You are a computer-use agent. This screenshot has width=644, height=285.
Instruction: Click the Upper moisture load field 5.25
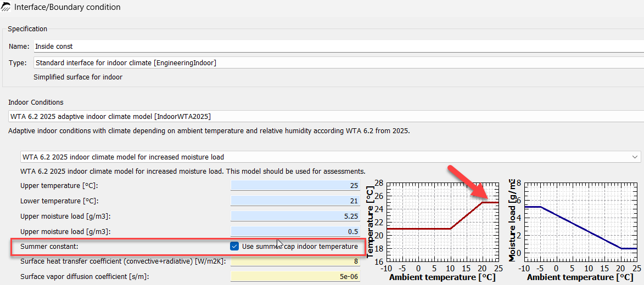295,216
